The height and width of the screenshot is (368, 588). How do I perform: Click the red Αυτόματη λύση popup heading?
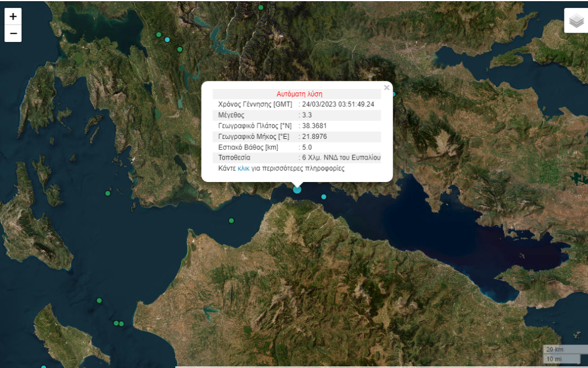point(299,94)
